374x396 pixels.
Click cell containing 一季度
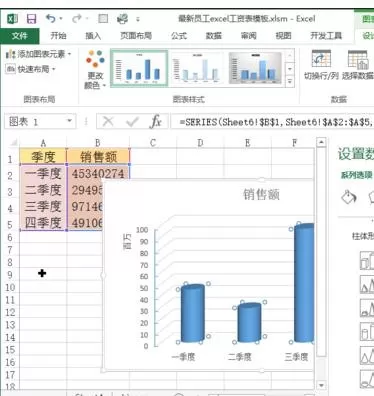[43, 173]
